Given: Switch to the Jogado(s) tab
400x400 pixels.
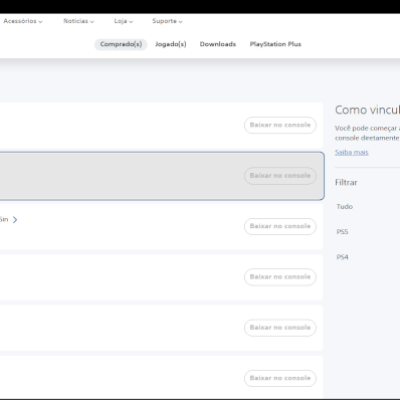Looking at the screenshot, I should 171,44.
